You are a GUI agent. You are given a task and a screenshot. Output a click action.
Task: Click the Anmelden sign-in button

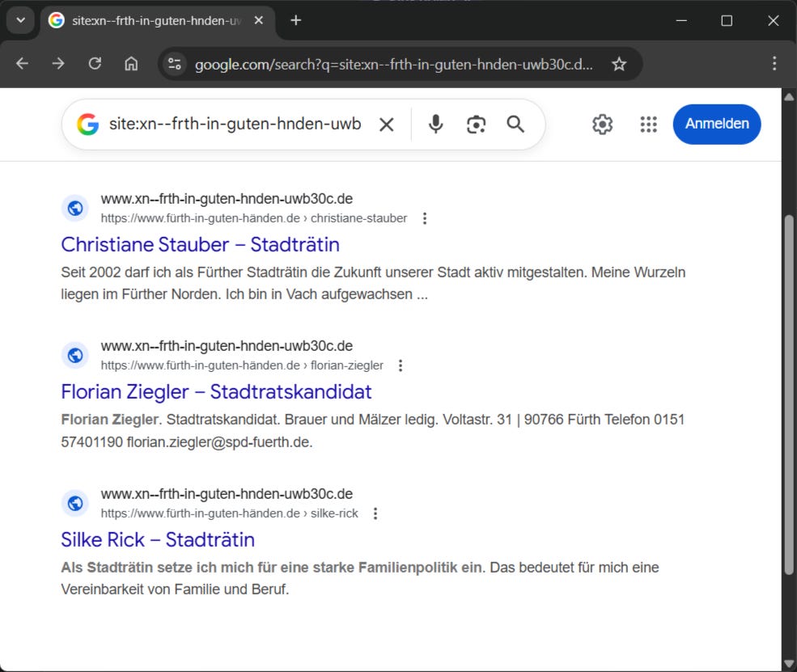717,124
